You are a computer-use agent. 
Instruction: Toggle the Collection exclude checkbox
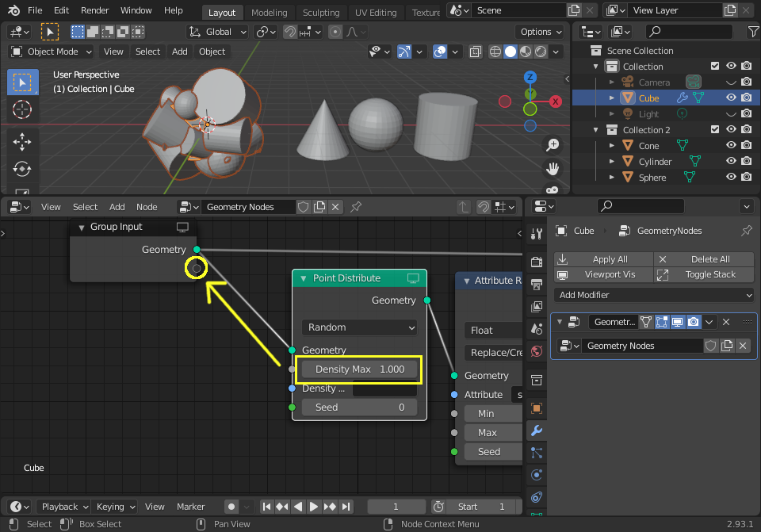[715, 66]
